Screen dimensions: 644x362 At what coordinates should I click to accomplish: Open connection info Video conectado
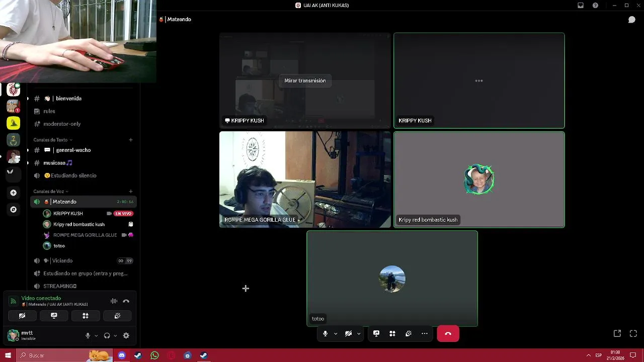tap(41, 298)
